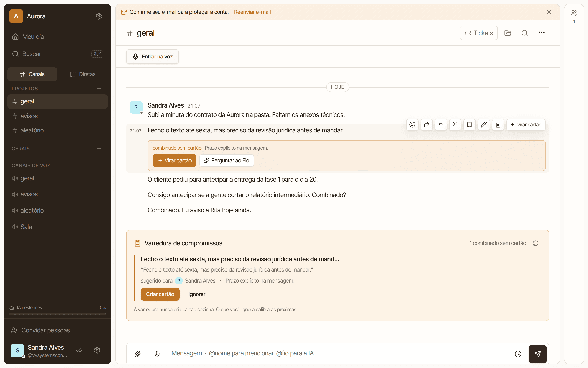Join the geral voice channel
This screenshot has width=588, height=368.
[58, 178]
